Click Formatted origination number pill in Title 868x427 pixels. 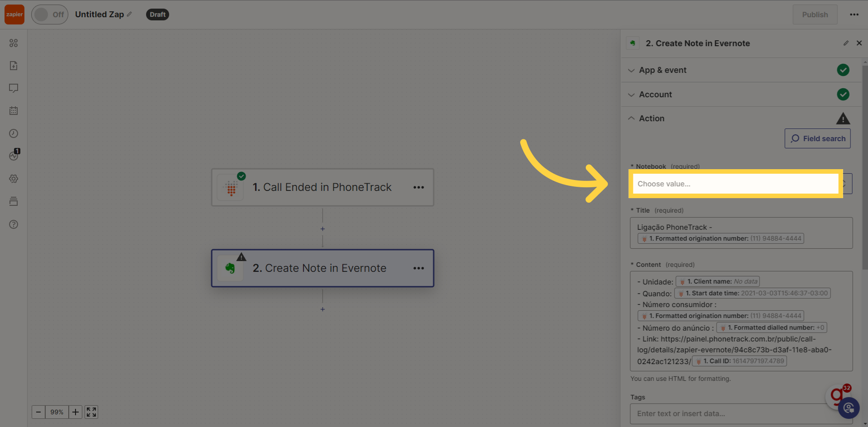721,238
